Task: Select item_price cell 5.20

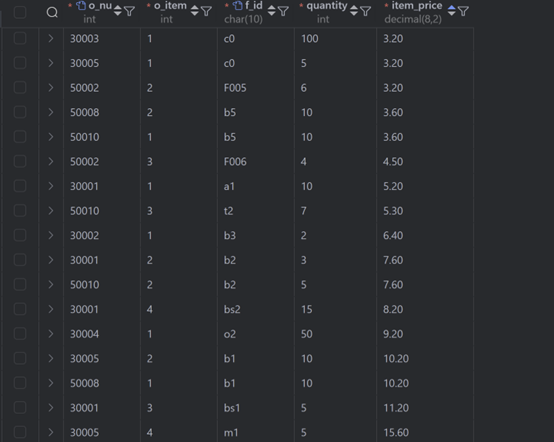Action: tap(393, 186)
